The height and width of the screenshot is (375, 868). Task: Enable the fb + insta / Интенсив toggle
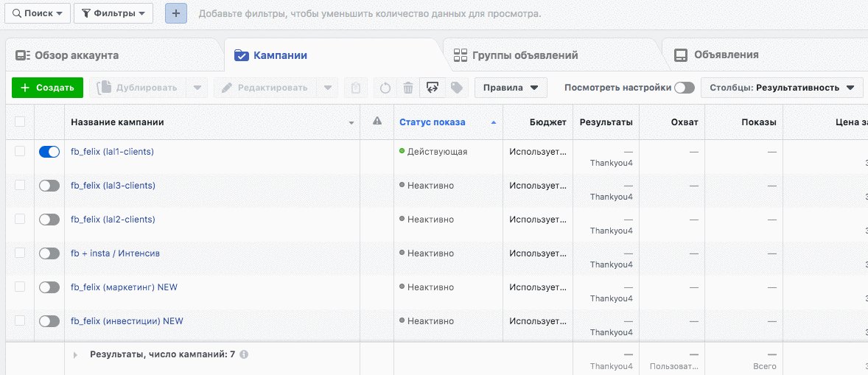click(49, 253)
